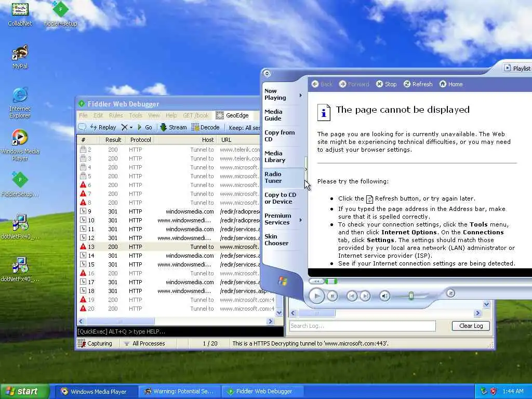Click the Stop playback button in Media Player
This screenshot has width=532, height=399.
pyautogui.click(x=332, y=296)
